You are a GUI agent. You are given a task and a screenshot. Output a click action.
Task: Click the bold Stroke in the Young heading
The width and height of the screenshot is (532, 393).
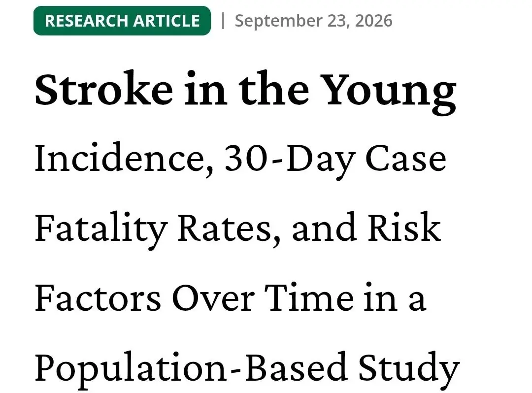tap(245, 91)
